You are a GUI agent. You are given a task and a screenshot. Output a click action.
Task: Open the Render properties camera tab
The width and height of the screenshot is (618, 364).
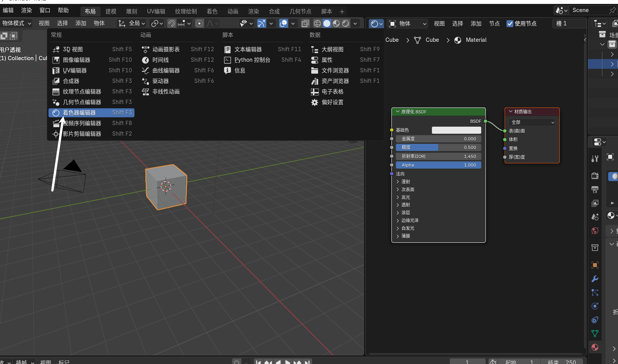(595, 176)
